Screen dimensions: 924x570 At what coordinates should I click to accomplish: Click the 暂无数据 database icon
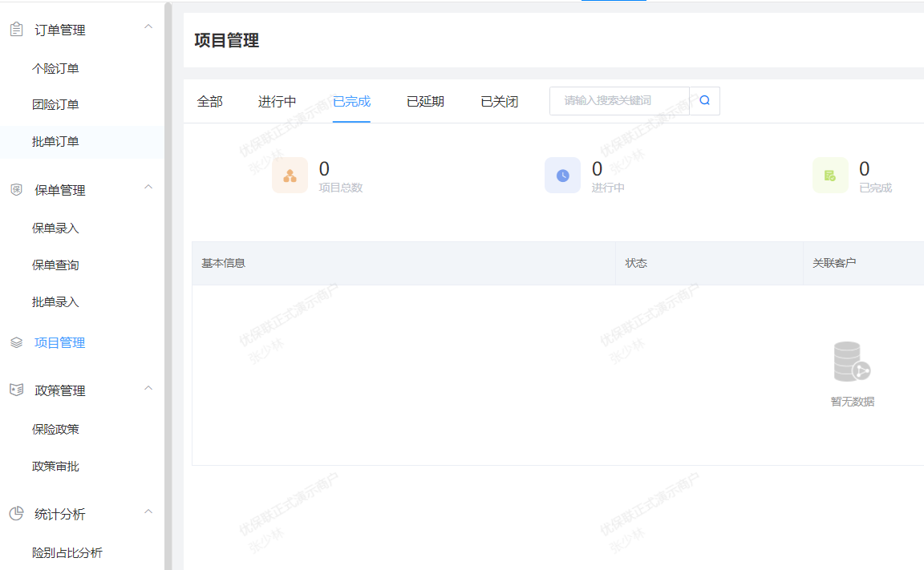852,362
